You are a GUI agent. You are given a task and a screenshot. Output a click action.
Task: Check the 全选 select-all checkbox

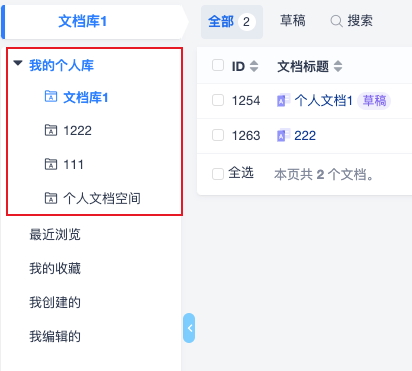pyautogui.click(x=218, y=174)
